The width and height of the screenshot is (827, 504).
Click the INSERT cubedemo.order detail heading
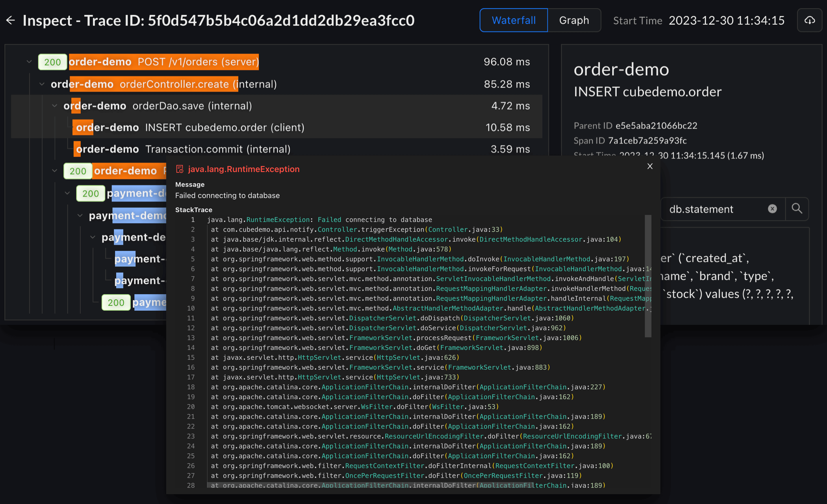click(x=647, y=92)
